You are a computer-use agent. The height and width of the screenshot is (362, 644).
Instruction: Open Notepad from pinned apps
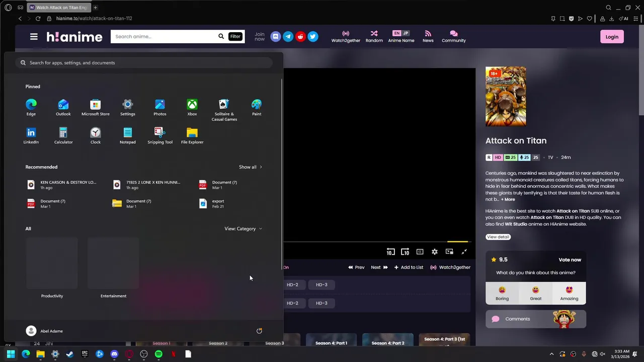pyautogui.click(x=128, y=135)
